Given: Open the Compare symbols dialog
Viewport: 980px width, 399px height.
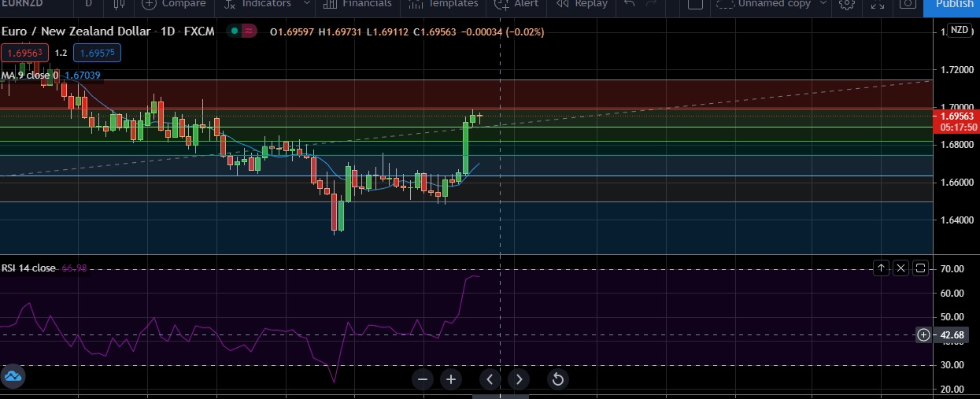Looking at the screenshot, I should click(174, 4).
